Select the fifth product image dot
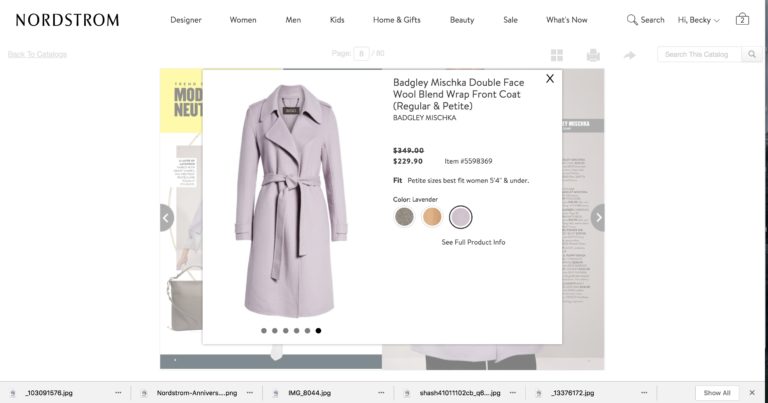This screenshot has width=768, height=403. pos(307,331)
